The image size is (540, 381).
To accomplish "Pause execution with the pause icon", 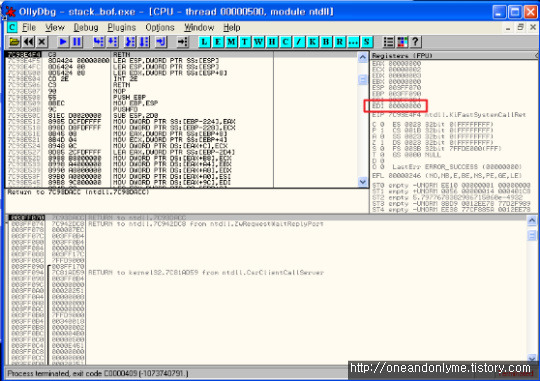I will [77, 42].
